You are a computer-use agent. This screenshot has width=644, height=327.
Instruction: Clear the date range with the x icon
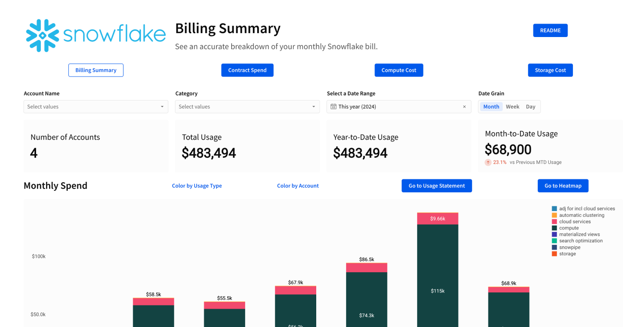[464, 107]
